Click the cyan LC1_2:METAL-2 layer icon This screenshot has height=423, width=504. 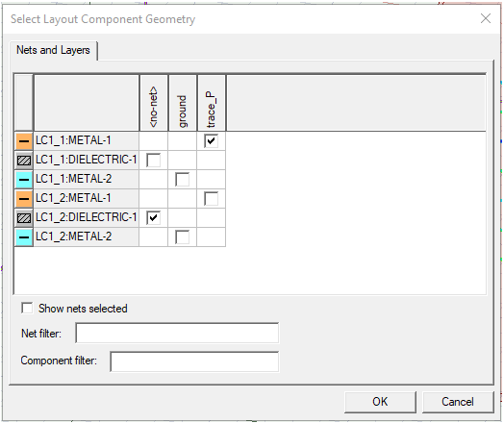(x=24, y=237)
